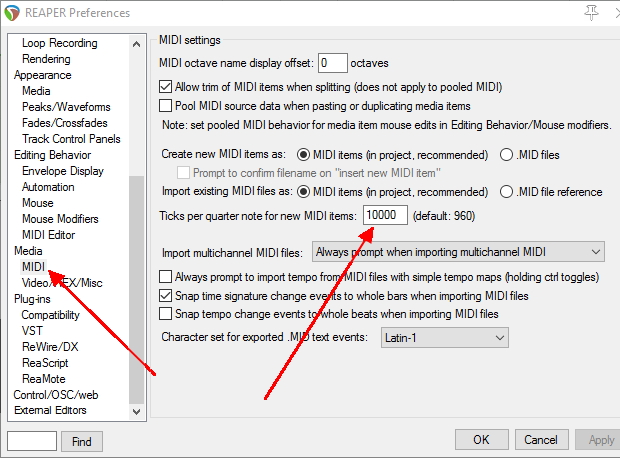Click the up arrow of category list scrollbar
This screenshot has height=458, width=620.
point(136,44)
